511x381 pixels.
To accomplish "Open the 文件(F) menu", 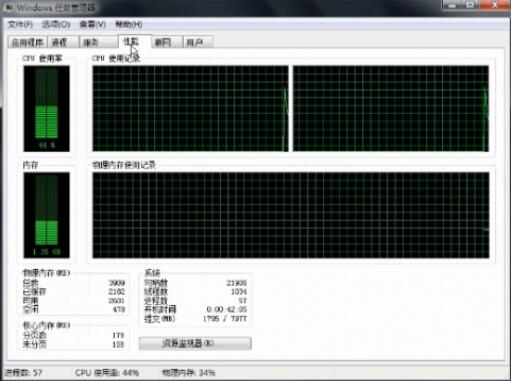I will pos(20,24).
